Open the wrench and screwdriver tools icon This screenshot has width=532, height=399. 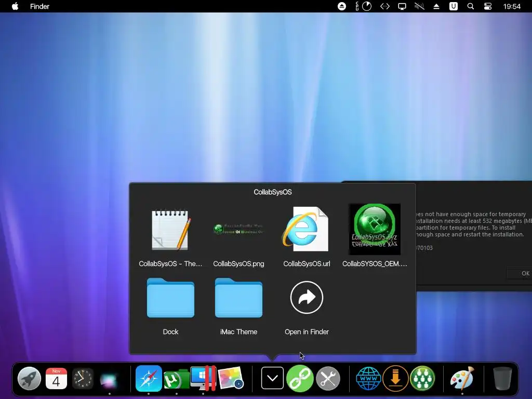click(328, 378)
